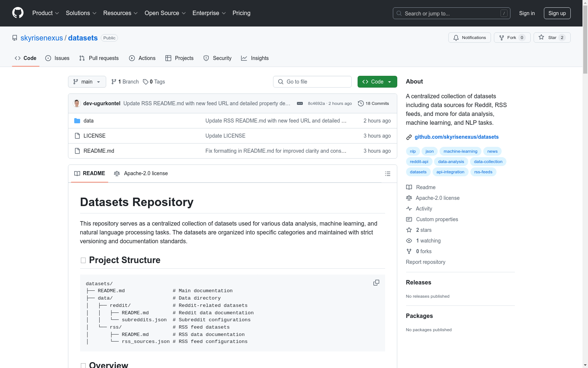Click the bell icon in Notifications
This screenshot has width=588, height=368.
pos(456,38)
